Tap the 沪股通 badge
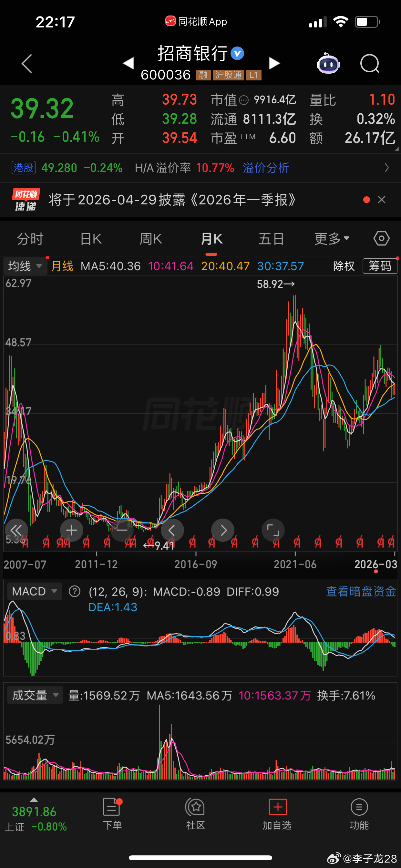The height and width of the screenshot is (868, 401). coord(229,75)
